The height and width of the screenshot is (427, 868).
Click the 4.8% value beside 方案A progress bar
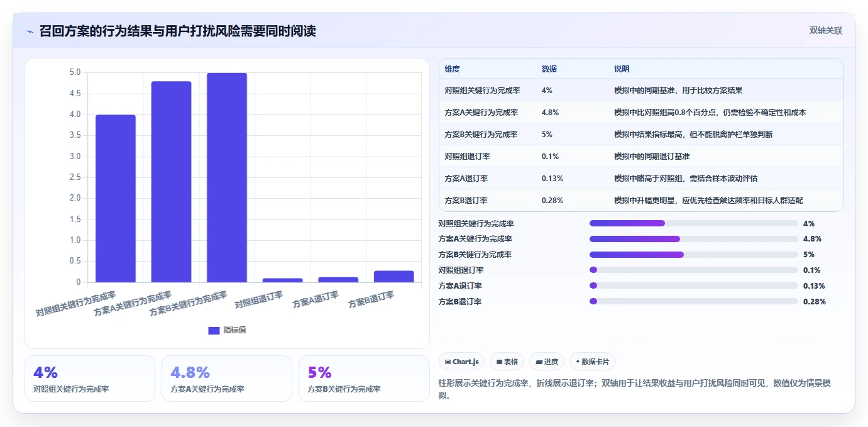[812, 239]
